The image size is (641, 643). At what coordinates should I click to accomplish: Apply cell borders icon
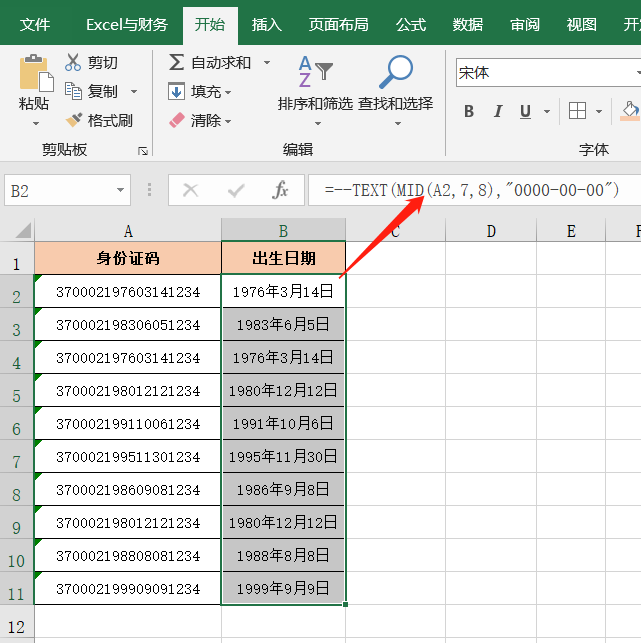pyautogui.click(x=577, y=111)
